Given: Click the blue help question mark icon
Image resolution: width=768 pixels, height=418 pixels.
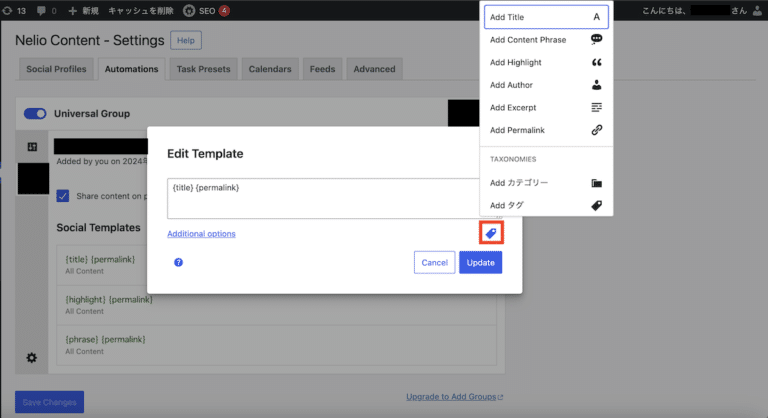Looking at the screenshot, I should [178, 262].
